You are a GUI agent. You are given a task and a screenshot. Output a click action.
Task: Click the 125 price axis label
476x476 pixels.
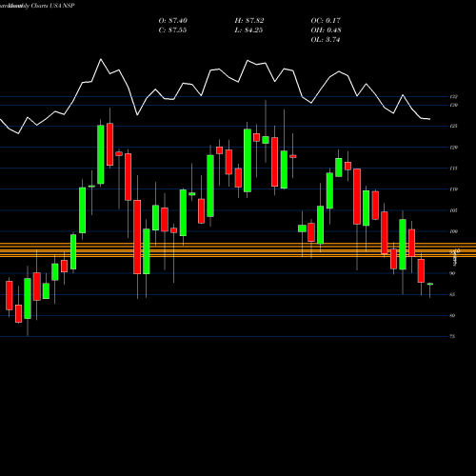pos(454,126)
